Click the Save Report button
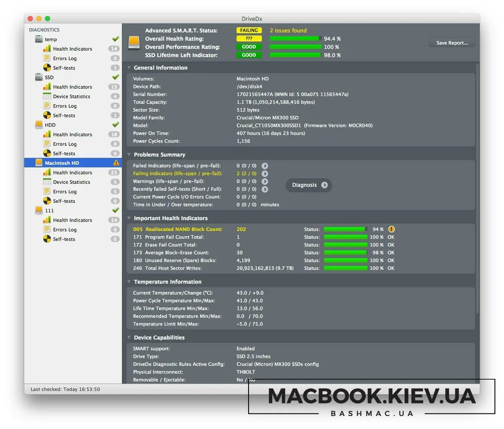 click(451, 42)
